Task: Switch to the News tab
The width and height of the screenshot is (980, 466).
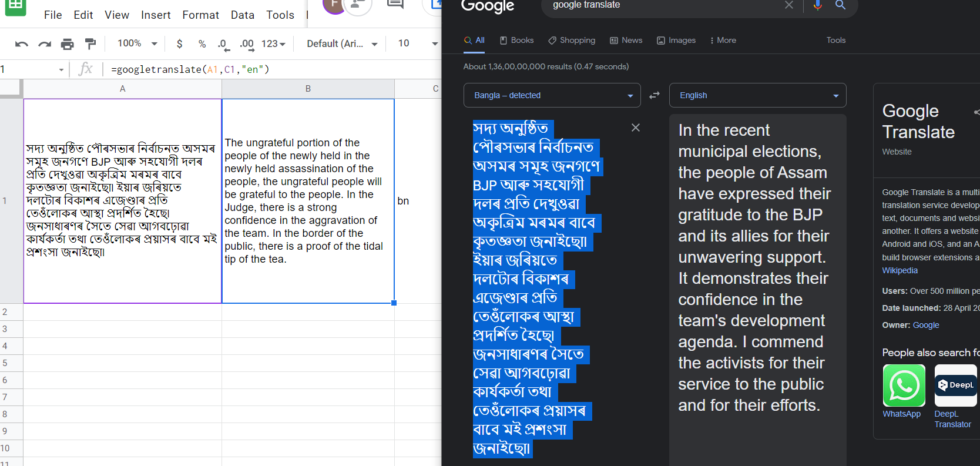Action: (x=626, y=41)
